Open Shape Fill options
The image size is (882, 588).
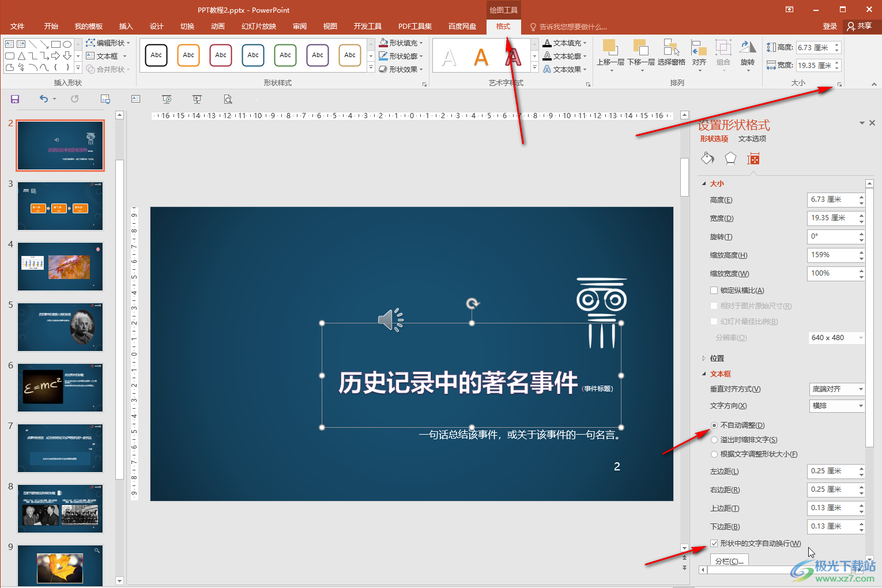pyautogui.click(x=401, y=43)
